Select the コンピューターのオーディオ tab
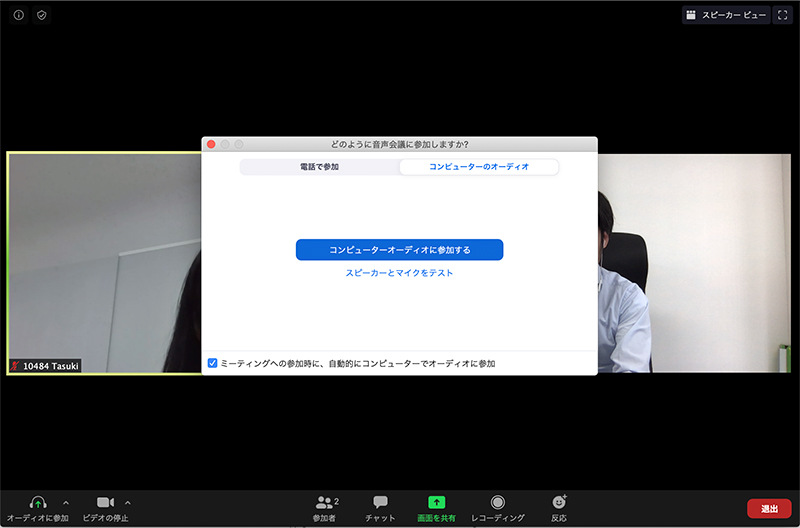The image size is (800, 528). tap(479, 167)
